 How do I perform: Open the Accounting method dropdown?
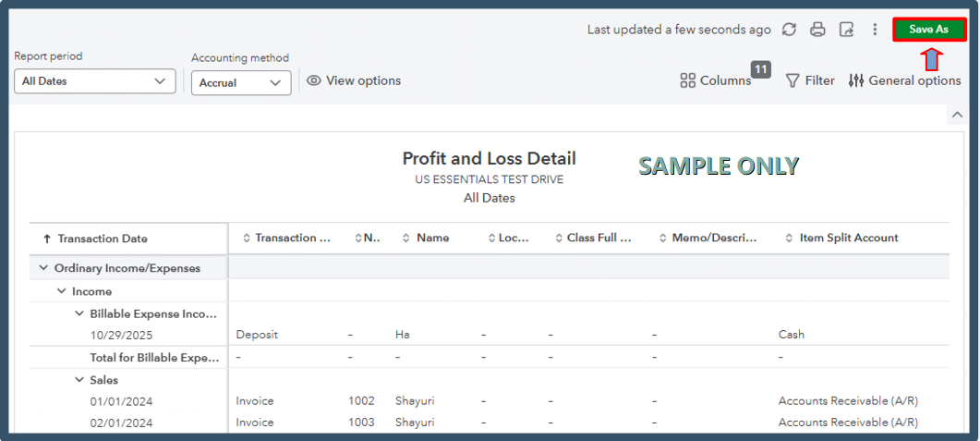pos(241,82)
